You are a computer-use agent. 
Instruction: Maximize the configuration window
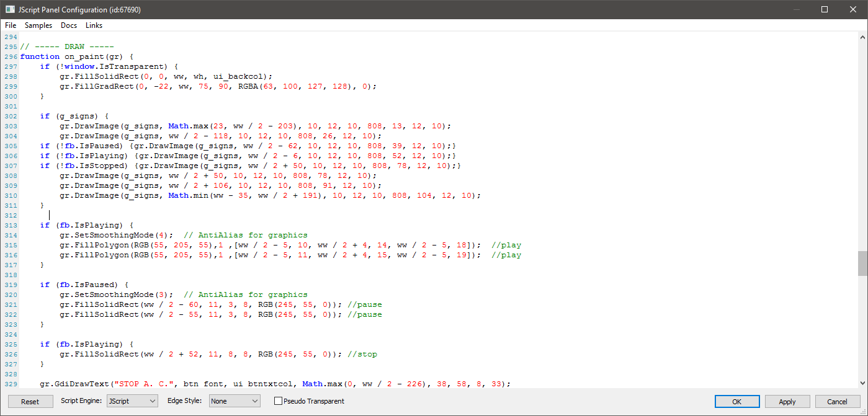[x=825, y=9]
